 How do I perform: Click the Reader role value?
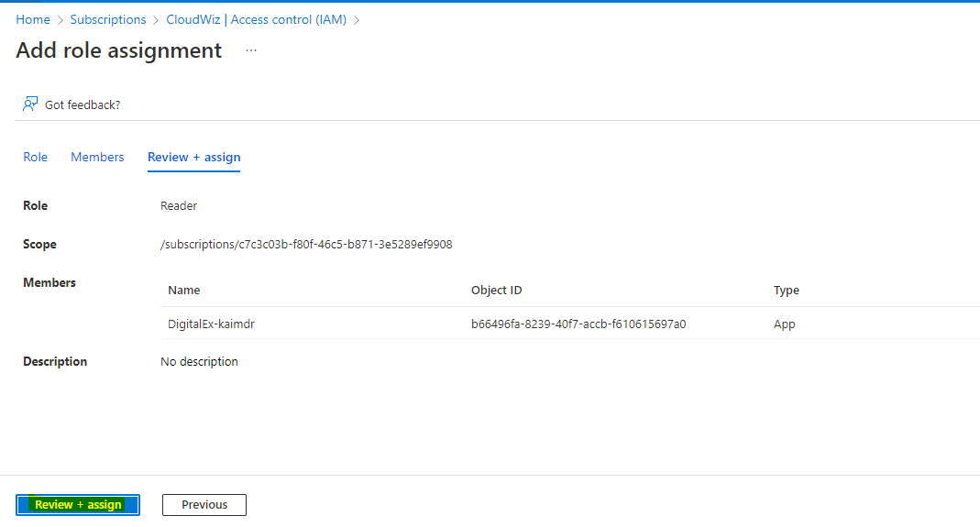pos(179,206)
